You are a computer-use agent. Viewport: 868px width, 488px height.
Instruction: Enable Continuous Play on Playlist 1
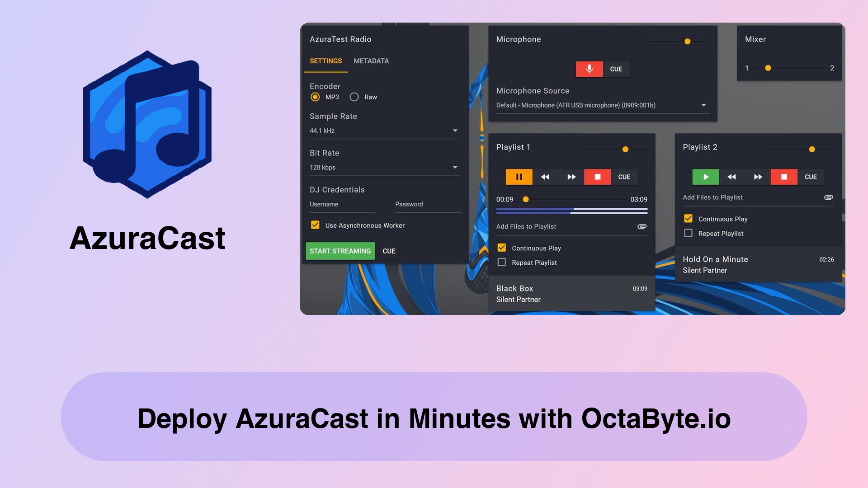[x=503, y=248]
